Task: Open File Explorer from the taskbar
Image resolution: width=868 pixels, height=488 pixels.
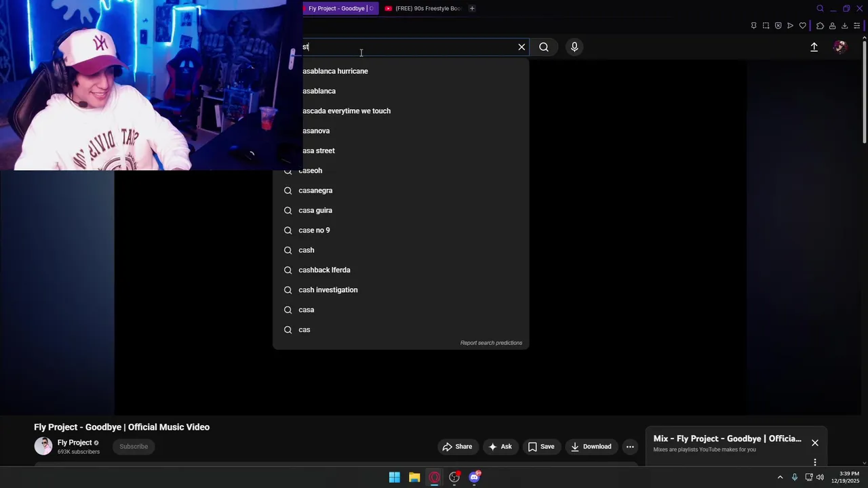Action: (414, 477)
